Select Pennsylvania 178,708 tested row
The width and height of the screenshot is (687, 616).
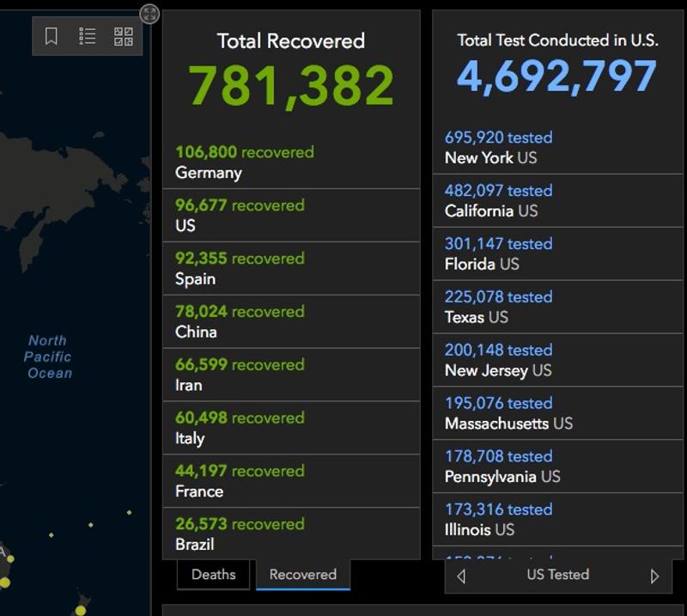click(557, 466)
